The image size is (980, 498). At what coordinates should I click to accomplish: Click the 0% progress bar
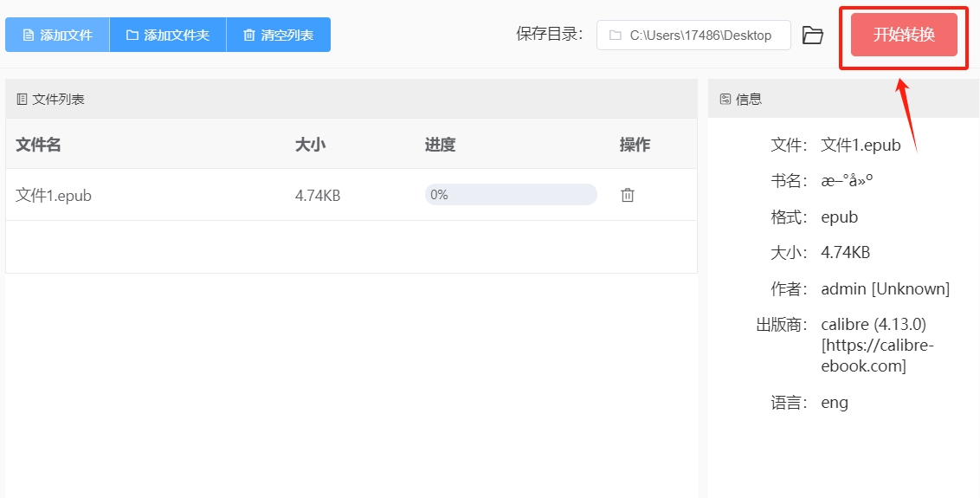[x=511, y=195]
